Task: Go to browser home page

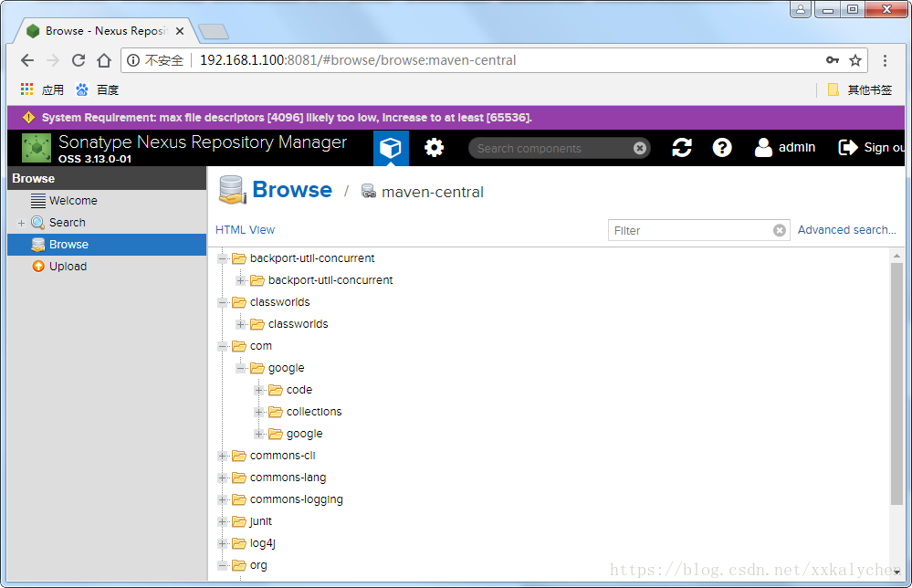Action: coord(104,60)
